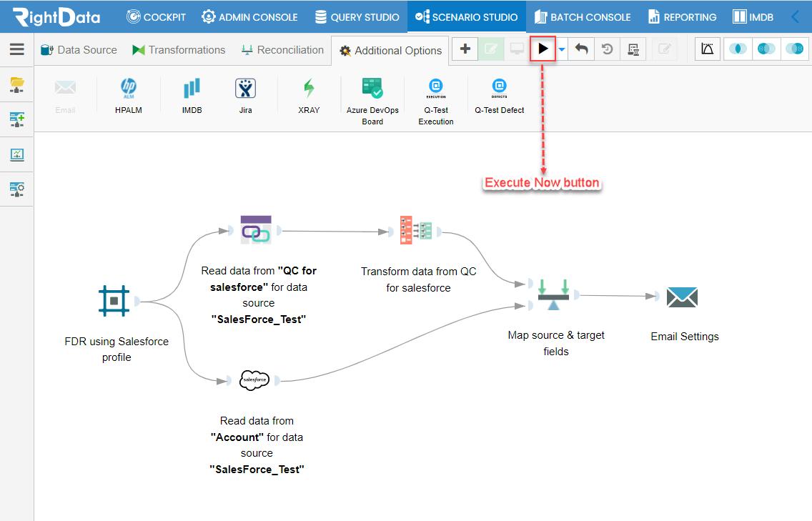This screenshot has height=521, width=812.
Task: Open Query Studio from top navigation
Action: (x=357, y=16)
